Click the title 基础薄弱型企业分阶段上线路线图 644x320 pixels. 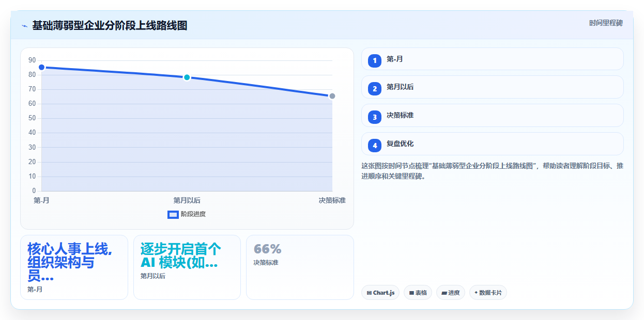(x=110, y=26)
